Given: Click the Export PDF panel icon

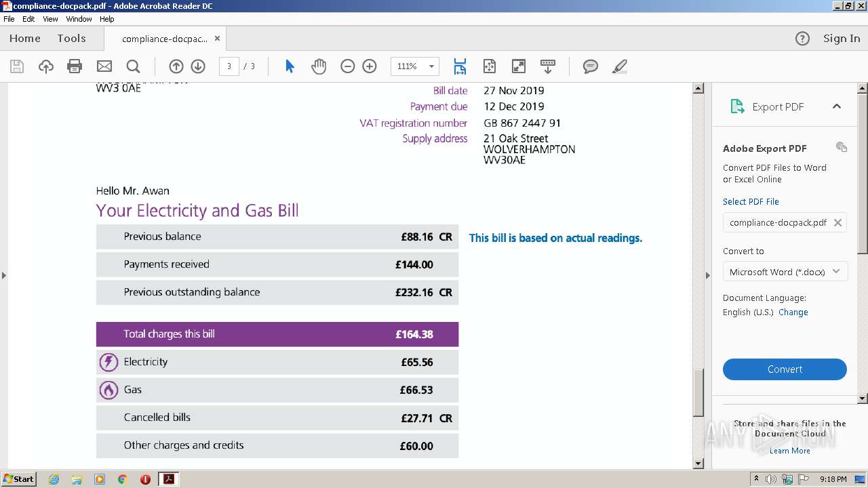Looking at the screenshot, I should click(x=737, y=106).
